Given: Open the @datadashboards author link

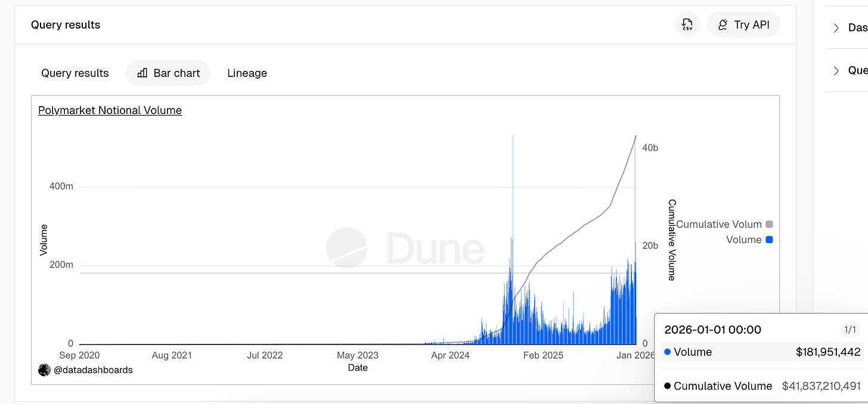Looking at the screenshot, I should (x=93, y=370).
